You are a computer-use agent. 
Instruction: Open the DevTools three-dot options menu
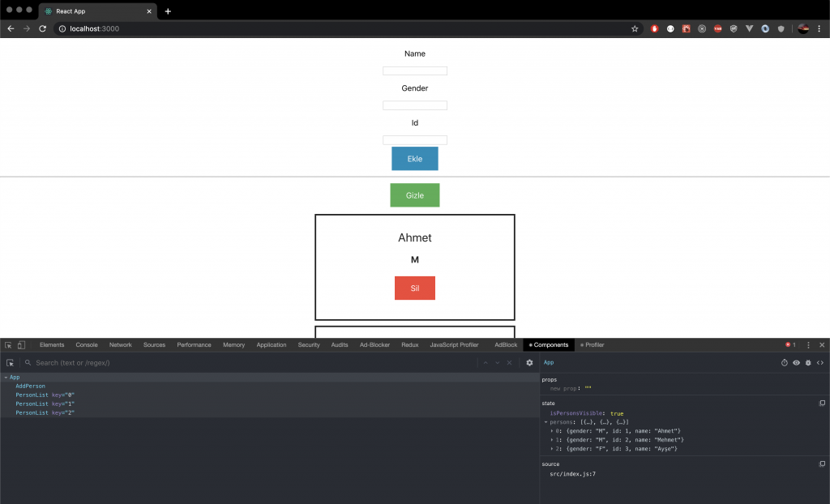click(x=808, y=345)
